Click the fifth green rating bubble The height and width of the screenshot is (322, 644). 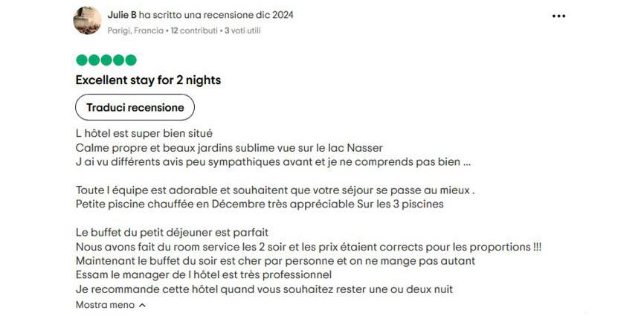click(131, 60)
